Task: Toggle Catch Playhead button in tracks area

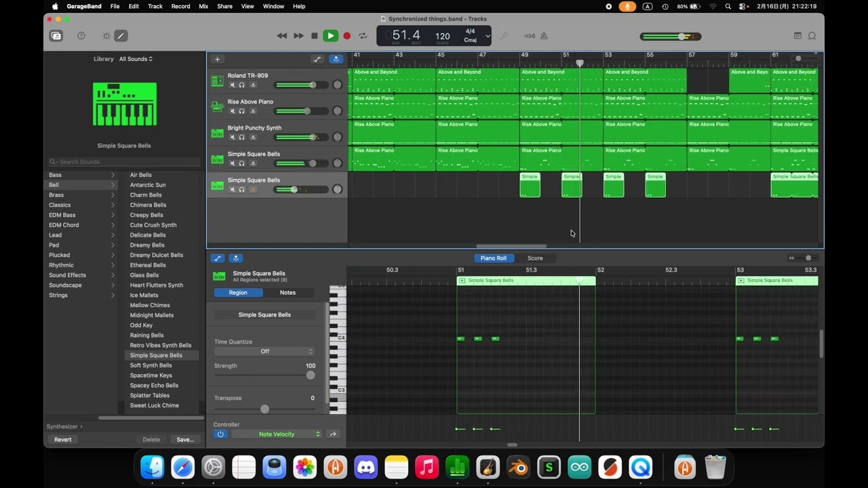Action: 336,60
